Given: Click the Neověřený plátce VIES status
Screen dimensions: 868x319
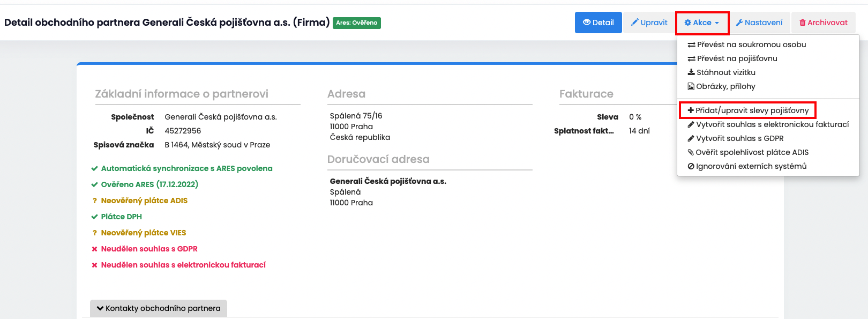Looking at the screenshot, I should 144,233.
